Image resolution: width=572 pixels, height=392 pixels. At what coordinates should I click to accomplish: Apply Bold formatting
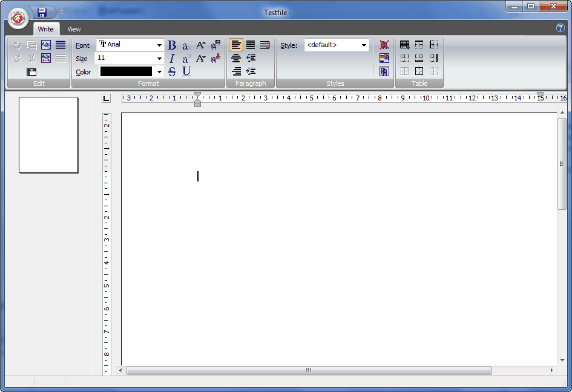[x=172, y=45]
